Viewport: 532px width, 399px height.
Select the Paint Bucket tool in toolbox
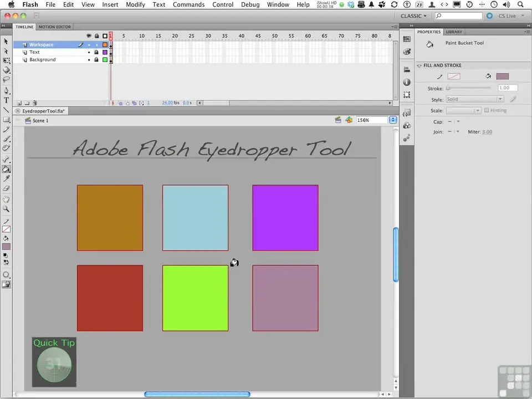6,169
